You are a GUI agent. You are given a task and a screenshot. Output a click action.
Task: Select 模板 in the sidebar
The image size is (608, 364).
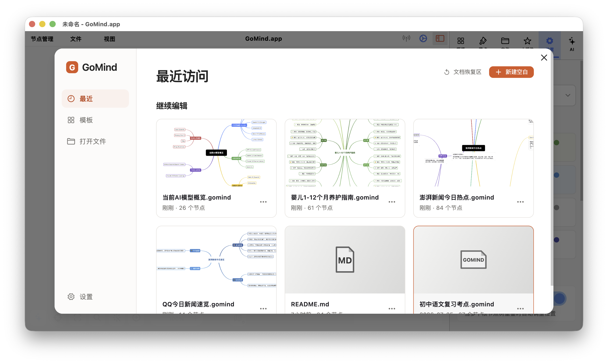95,120
